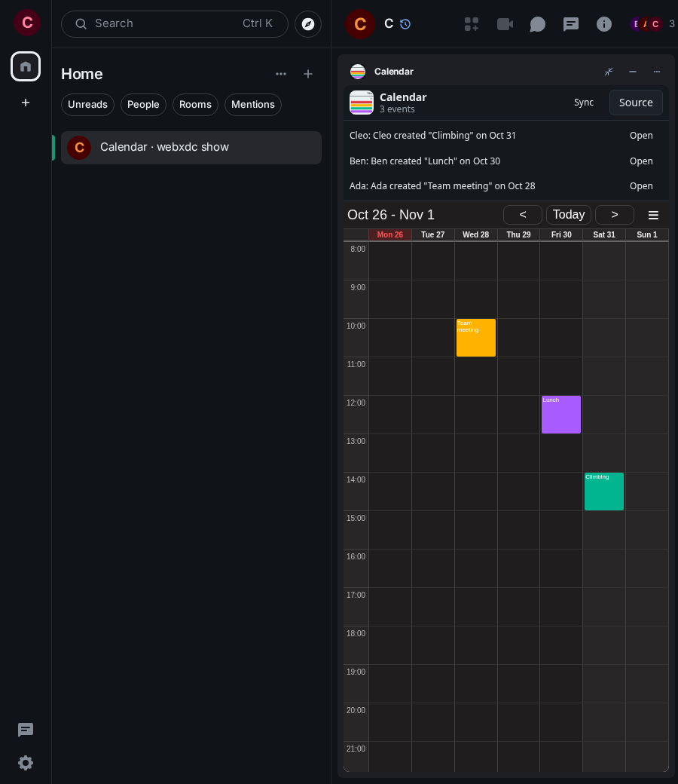
Task: Open the user avatar menu in the sidebar
Action: pos(27,23)
